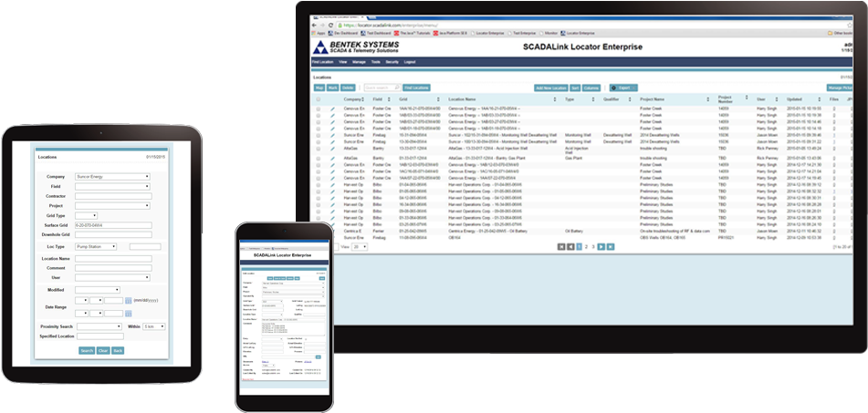Image resolution: width=868 pixels, height=413 pixels.
Task: Click the Map button above table
Action: pos(319,88)
